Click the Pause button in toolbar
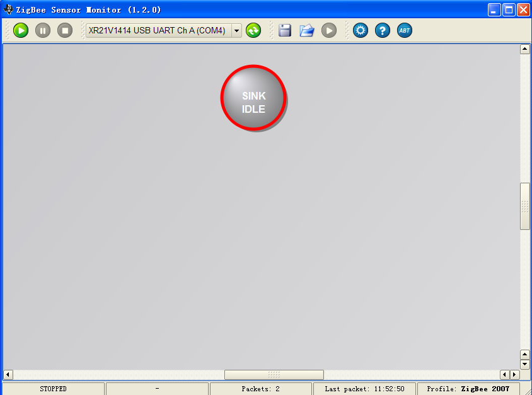Viewport: 532px width, 395px height. point(43,30)
